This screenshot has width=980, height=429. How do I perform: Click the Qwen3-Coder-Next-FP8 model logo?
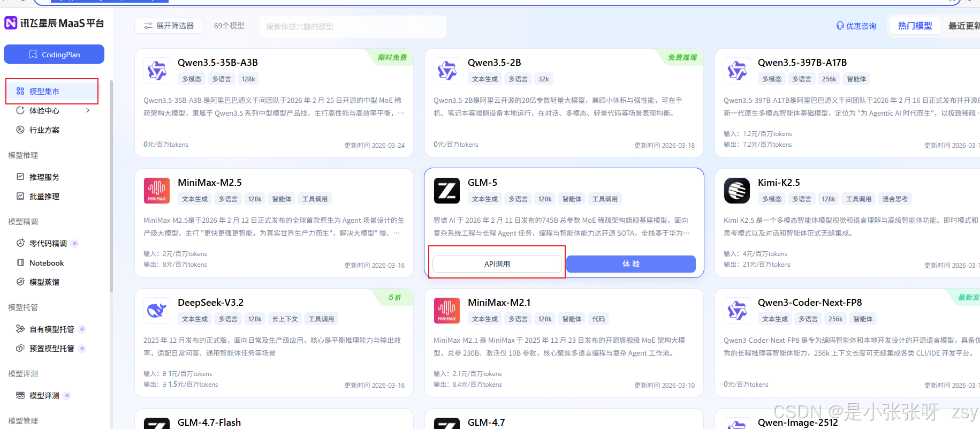(x=737, y=311)
